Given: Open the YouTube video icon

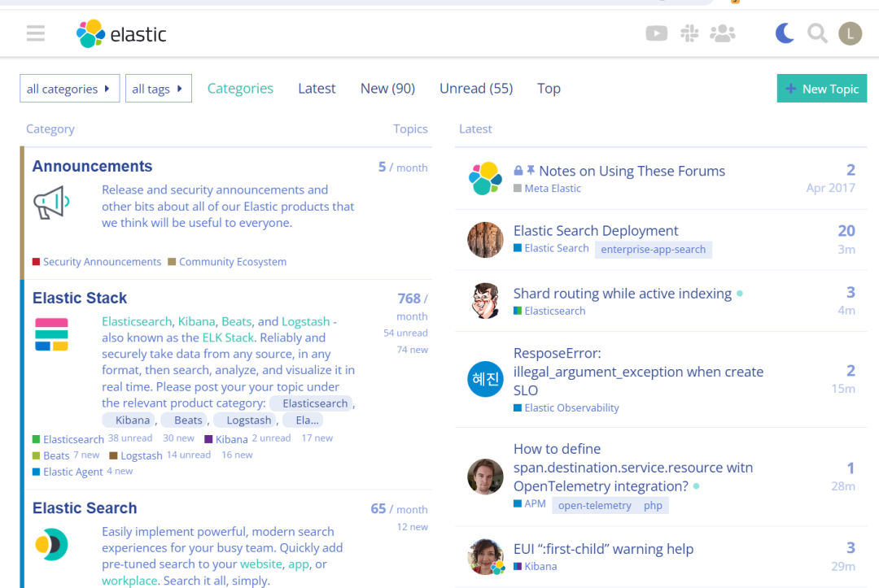Looking at the screenshot, I should tap(657, 33).
